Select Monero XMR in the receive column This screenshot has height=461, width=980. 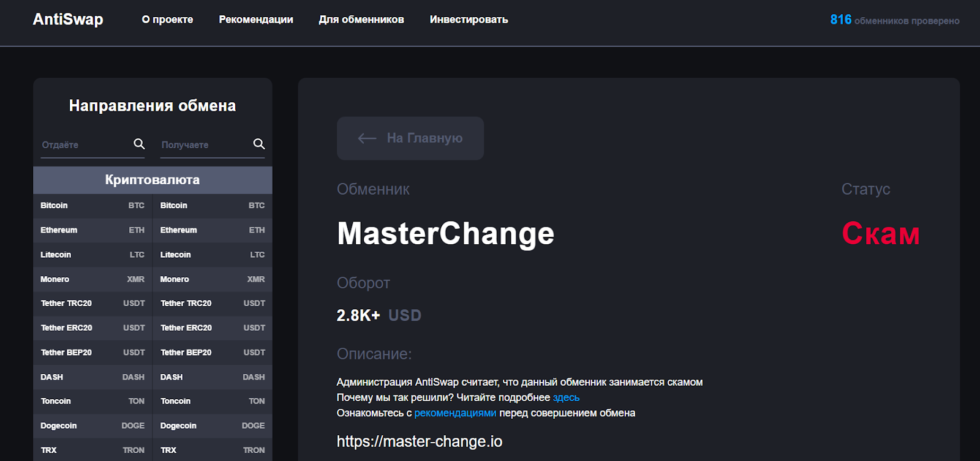click(213, 279)
